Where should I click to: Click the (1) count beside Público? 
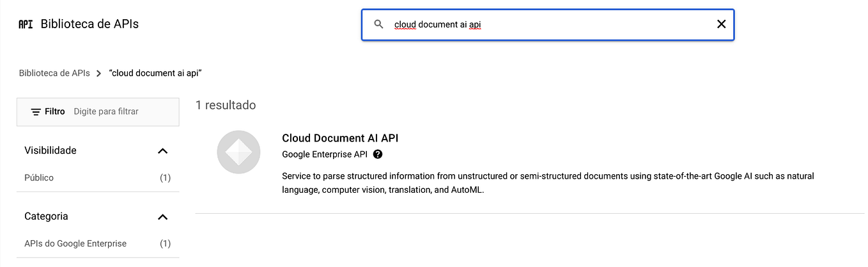click(x=166, y=177)
